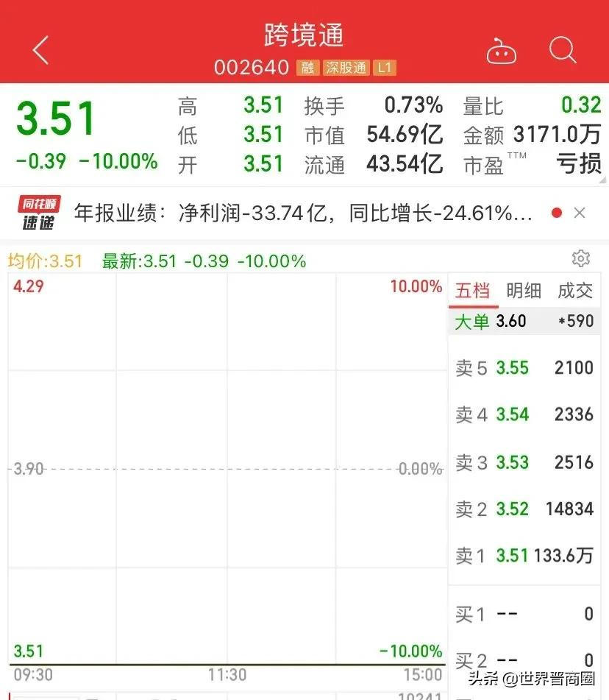Tap the 高 3.51 high value
This screenshot has width=609, height=700.
(x=263, y=105)
